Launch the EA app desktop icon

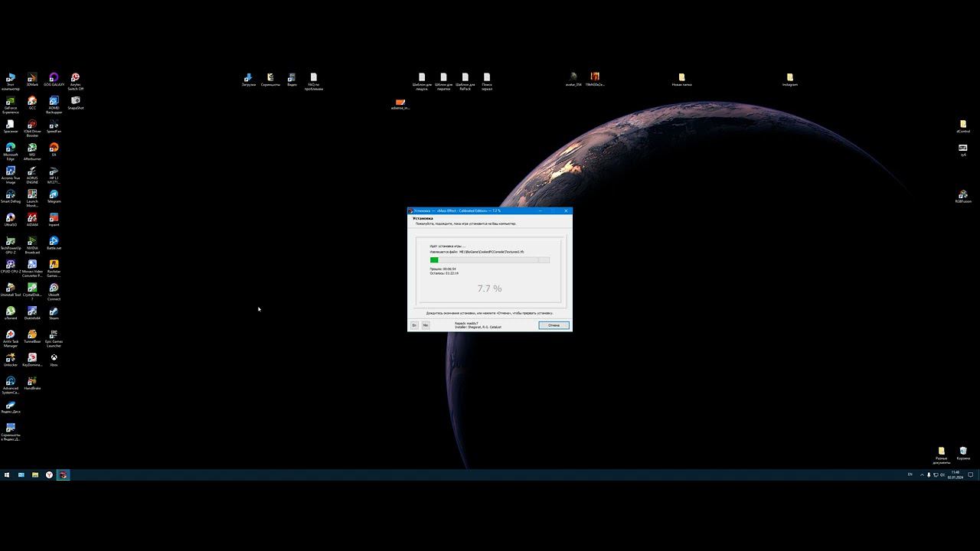[54, 150]
